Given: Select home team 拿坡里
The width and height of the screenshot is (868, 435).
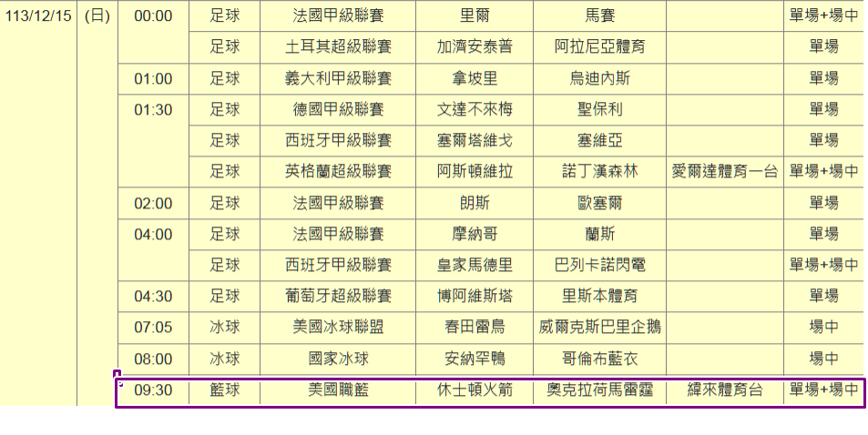Looking at the screenshot, I should (x=475, y=78).
